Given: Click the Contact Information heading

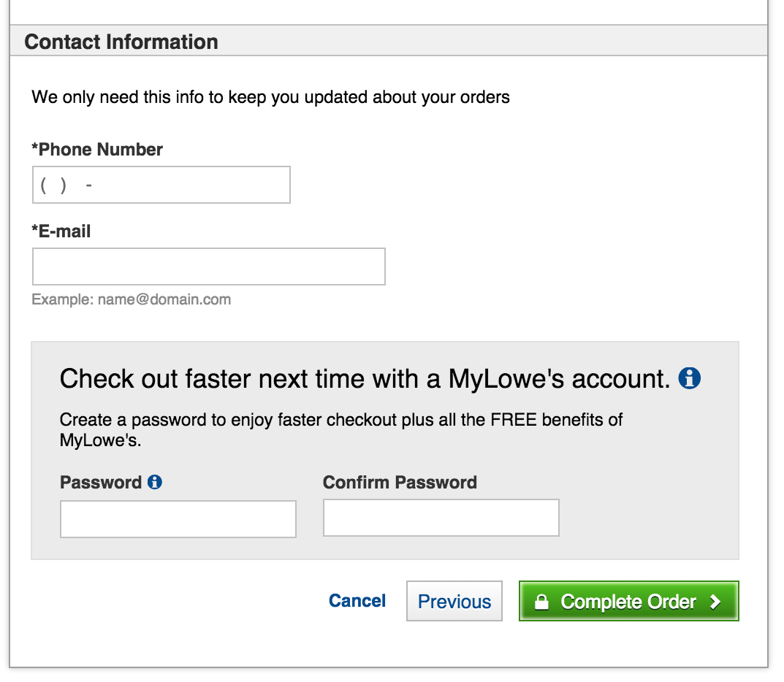Looking at the screenshot, I should click(121, 42).
